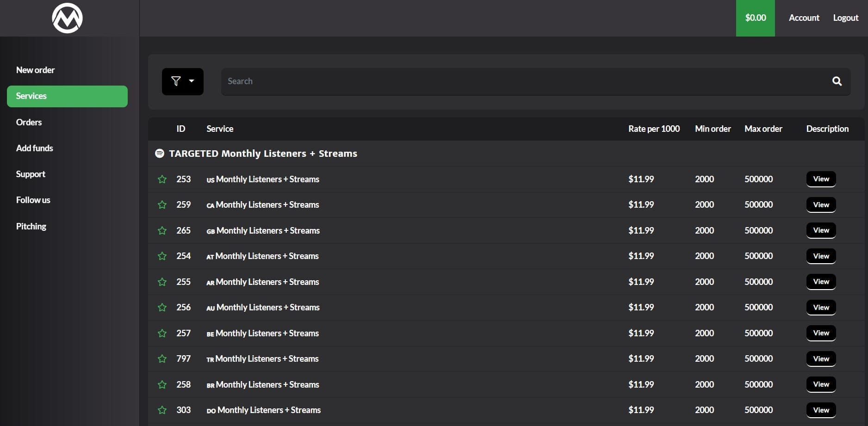
Task: Click the $0.00 balance button
Action: (755, 18)
